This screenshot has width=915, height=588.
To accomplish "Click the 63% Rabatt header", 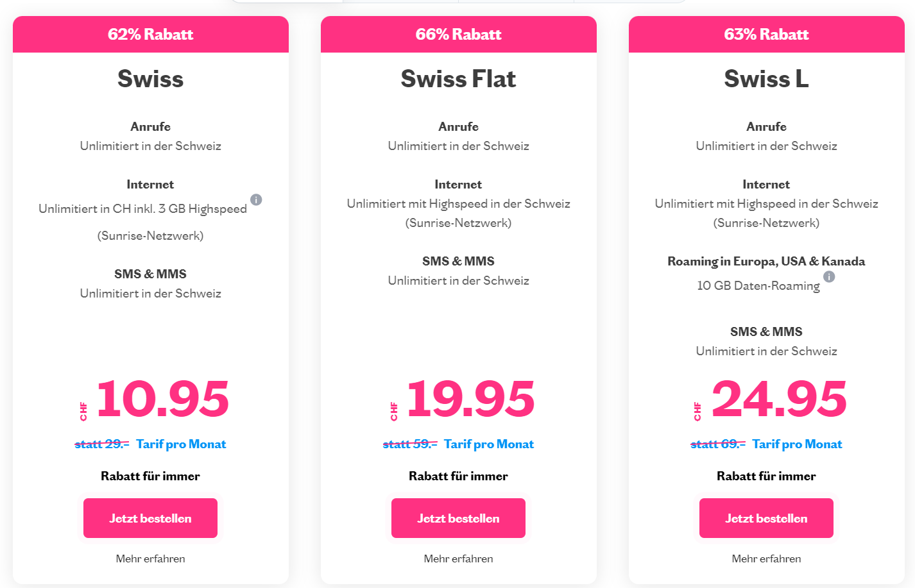I will pos(766,35).
